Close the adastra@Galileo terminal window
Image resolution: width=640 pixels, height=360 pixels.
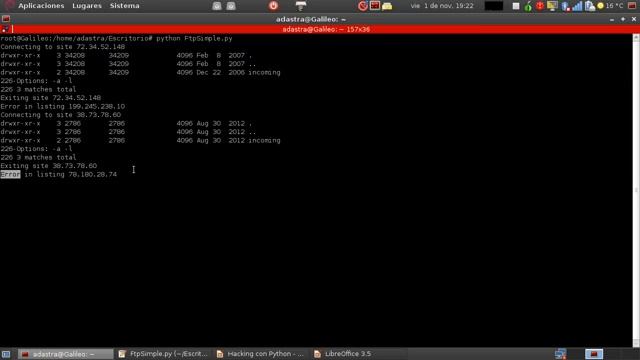(634, 19)
